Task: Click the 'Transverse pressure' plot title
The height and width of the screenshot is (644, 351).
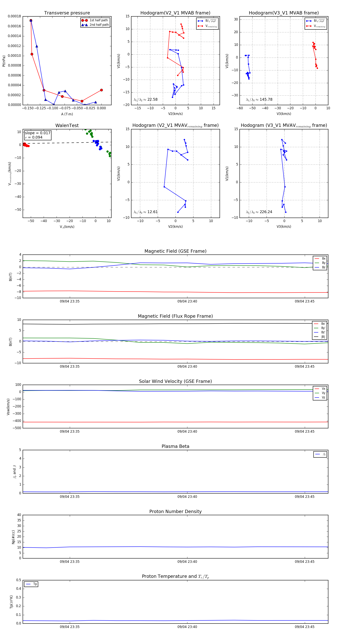Action: click(67, 13)
